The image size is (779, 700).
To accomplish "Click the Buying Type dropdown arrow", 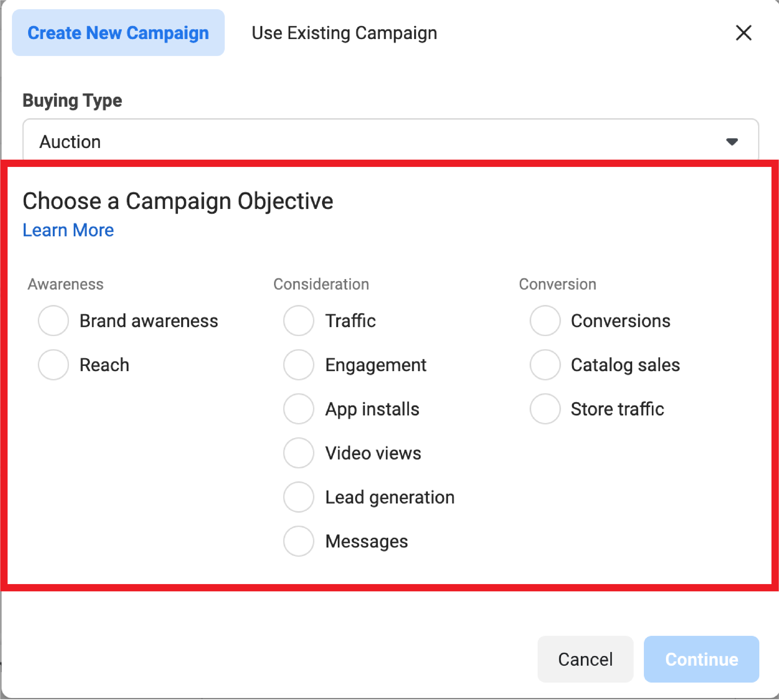I will click(732, 142).
